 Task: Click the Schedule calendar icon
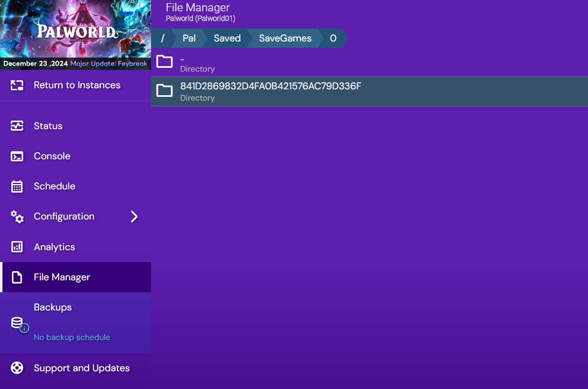click(17, 187)
